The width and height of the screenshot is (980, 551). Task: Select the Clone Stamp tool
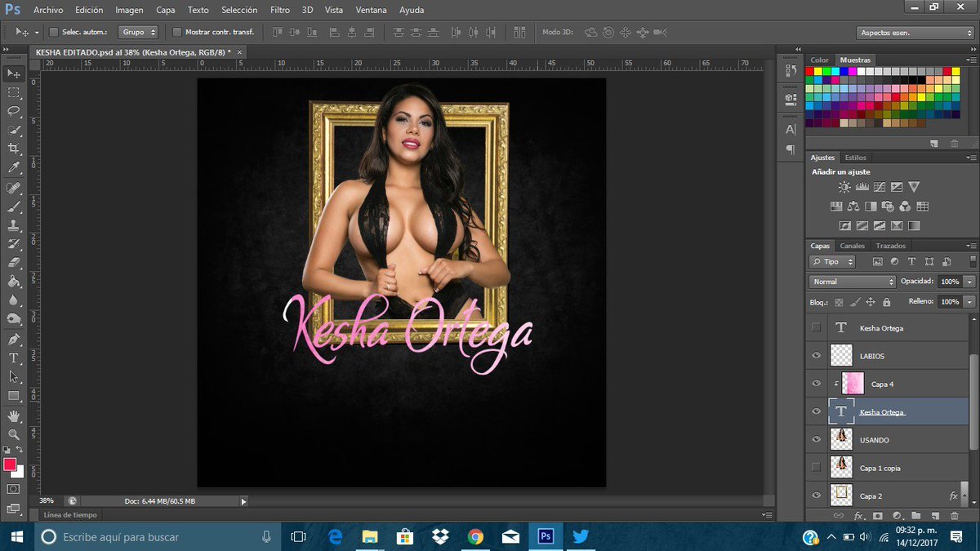click(14, 225)
